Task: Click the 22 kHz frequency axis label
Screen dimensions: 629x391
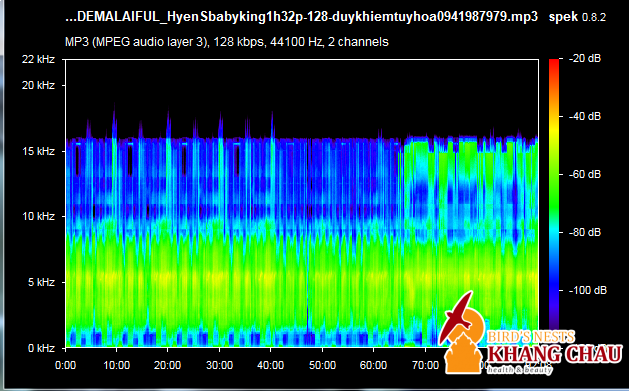Action: (x=38, y=59)
